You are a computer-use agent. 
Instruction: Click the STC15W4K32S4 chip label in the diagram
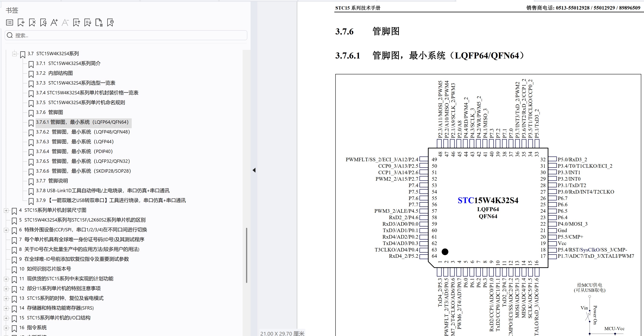pos(488,201)
